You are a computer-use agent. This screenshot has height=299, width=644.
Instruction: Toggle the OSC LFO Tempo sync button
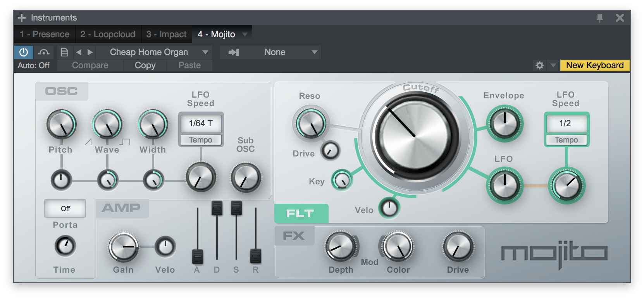(201, 140)
